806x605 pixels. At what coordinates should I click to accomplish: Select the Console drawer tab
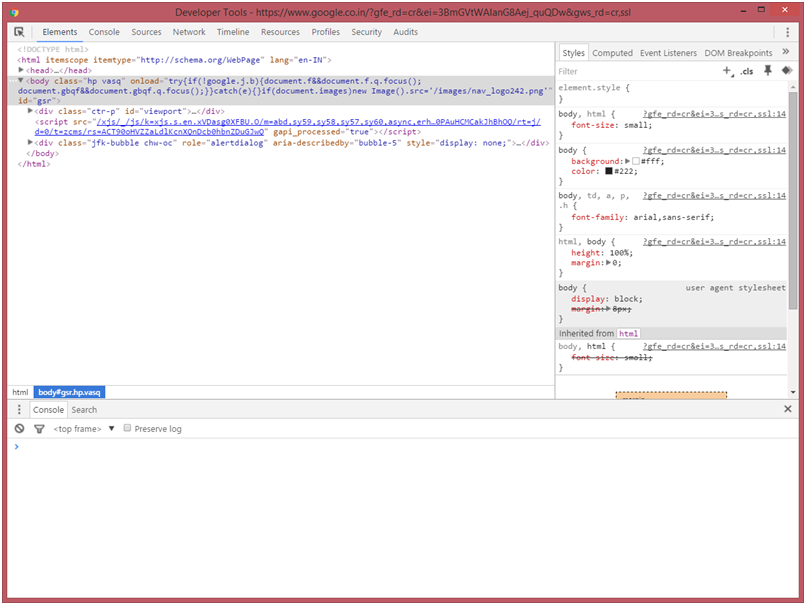coord(48,410)
